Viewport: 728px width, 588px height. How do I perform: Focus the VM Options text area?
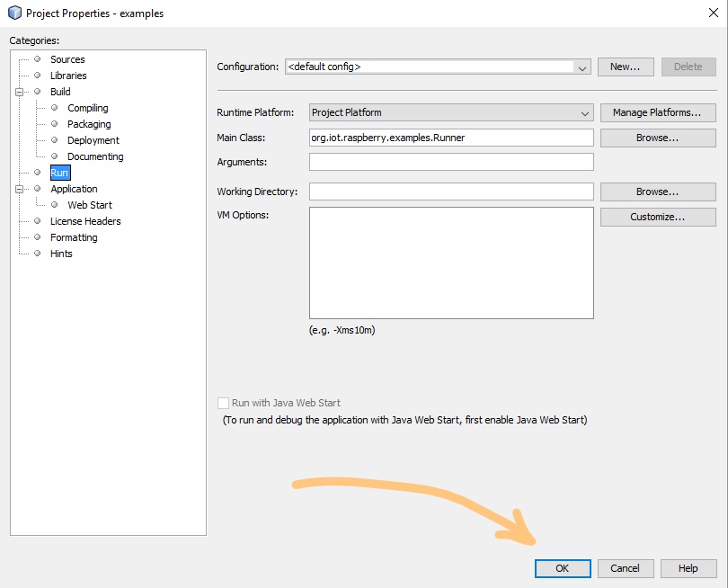pos(451,263)
